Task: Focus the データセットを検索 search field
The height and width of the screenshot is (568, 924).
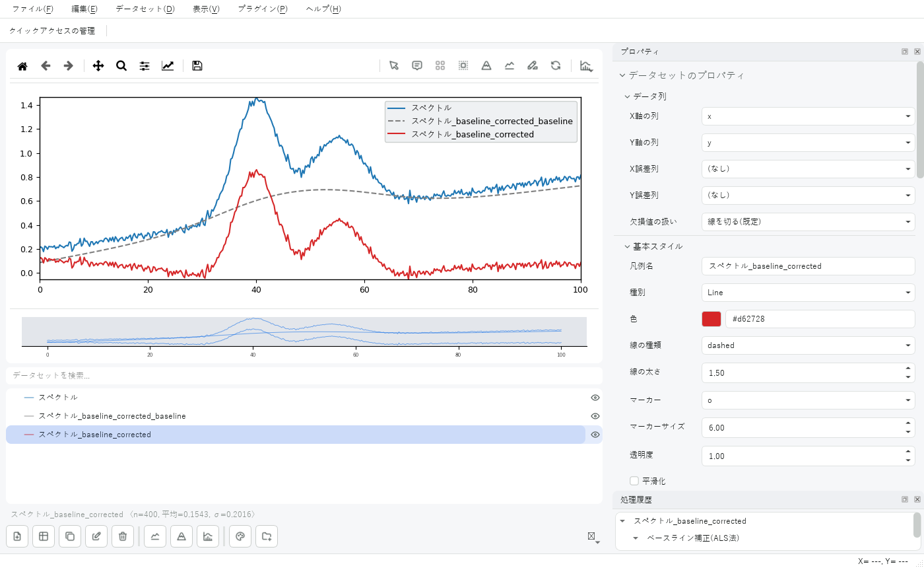Action: (304, 376)
